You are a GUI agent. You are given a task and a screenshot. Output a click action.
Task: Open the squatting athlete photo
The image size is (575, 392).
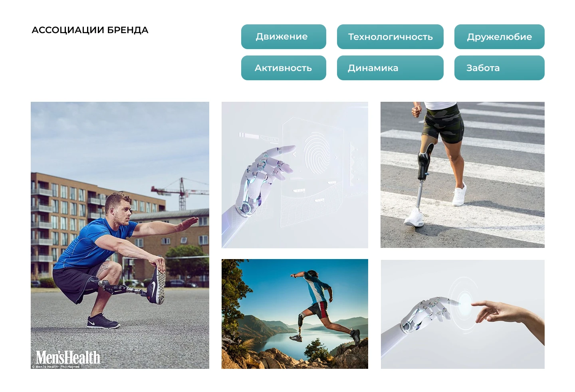coord(120,235)
